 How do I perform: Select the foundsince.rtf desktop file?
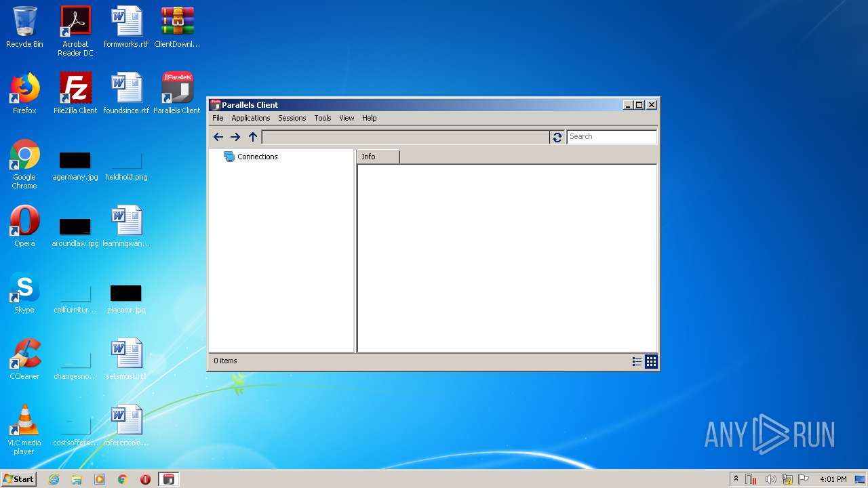coord(126,94)
